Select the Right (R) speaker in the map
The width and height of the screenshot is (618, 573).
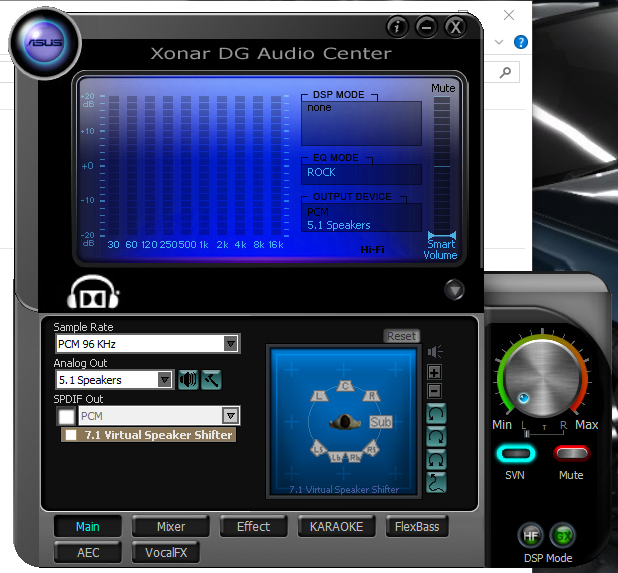(x=371, y=396)
